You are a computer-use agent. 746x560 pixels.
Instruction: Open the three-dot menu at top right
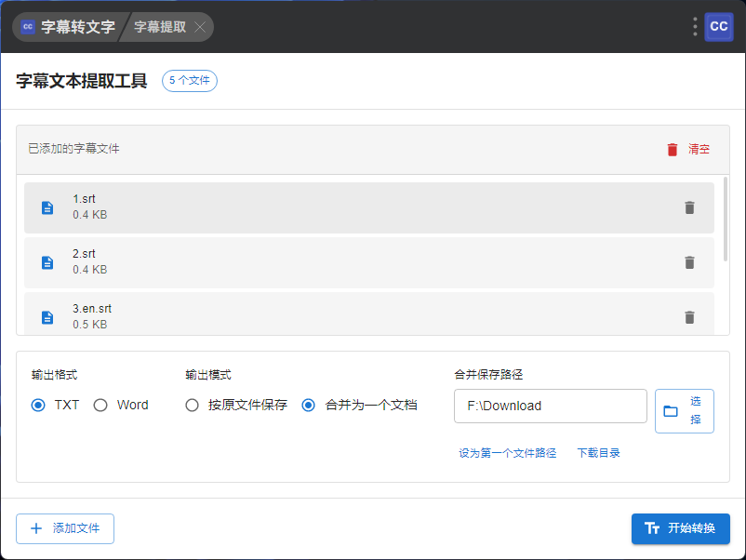[x=695, y=27]
